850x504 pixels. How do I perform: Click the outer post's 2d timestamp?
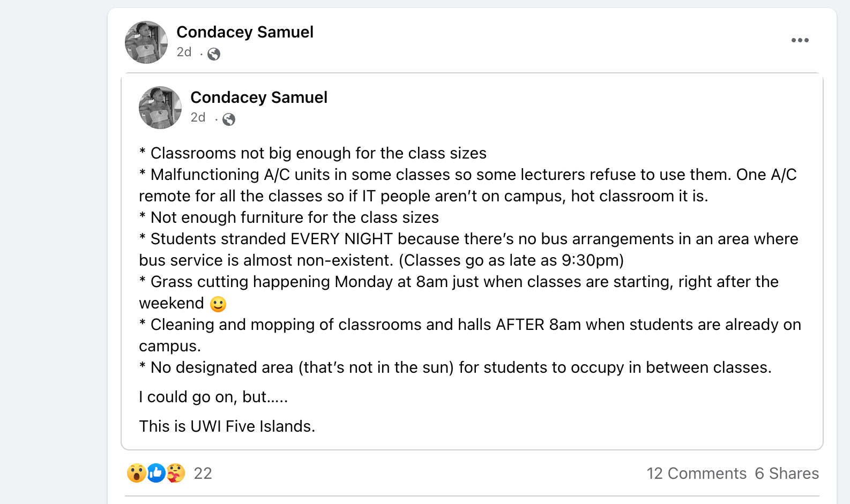point(184,52)
